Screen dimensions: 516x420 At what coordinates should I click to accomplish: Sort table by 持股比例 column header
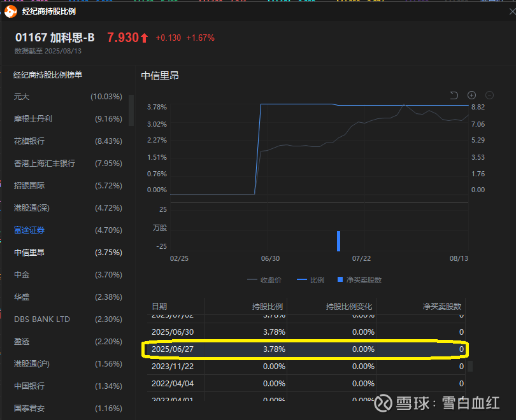tap(268, 307)
